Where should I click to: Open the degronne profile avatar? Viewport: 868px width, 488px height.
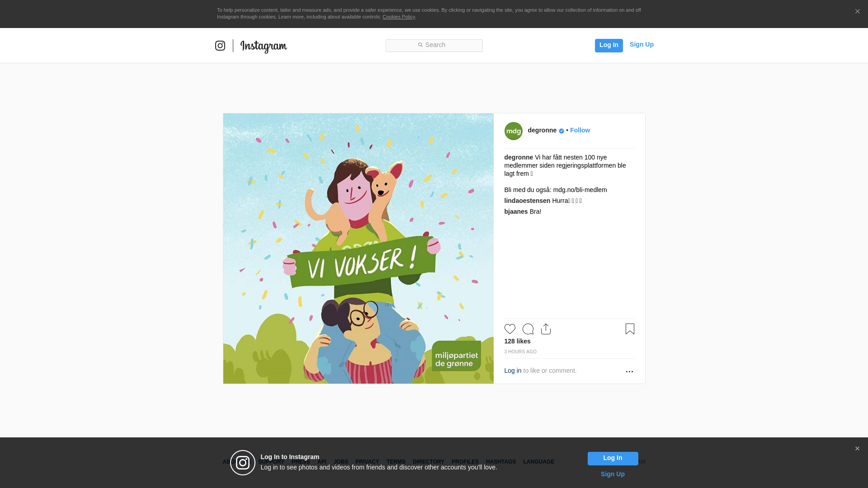coord(514,131)
